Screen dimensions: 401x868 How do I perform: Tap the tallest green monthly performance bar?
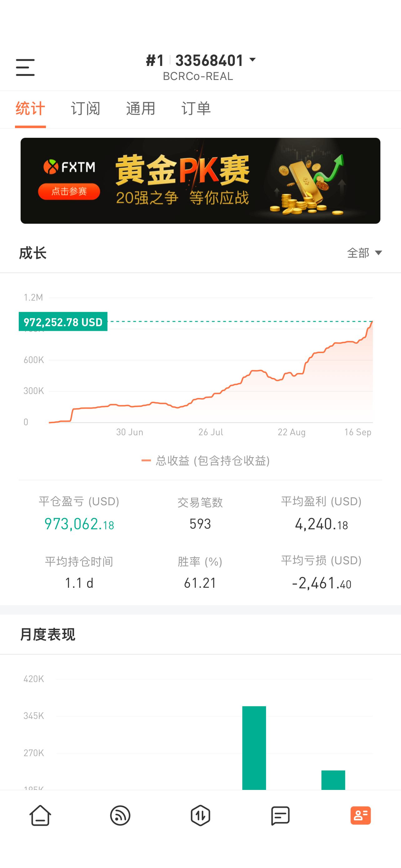(x=254, y=748)
